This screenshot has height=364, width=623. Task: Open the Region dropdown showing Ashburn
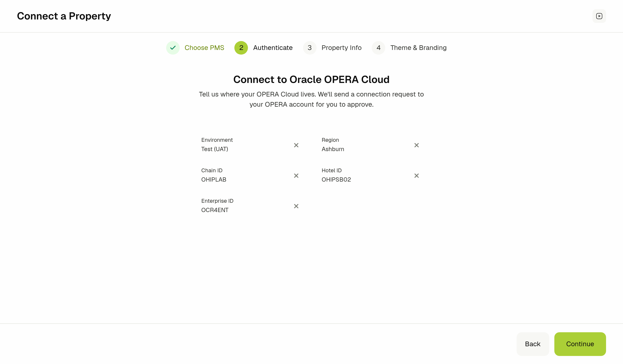(372, 145)
